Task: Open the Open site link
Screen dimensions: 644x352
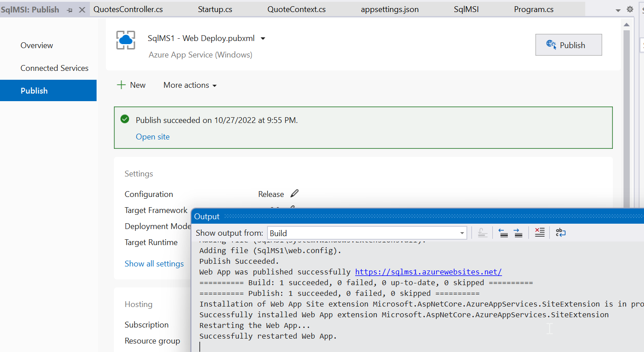Action: pyautogui.click(x=153, y=137)
